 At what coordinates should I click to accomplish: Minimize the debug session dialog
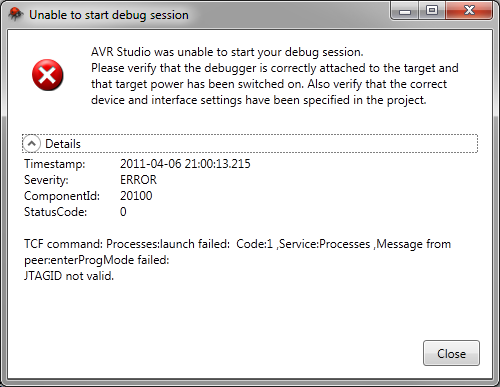[x=405, y=12]
